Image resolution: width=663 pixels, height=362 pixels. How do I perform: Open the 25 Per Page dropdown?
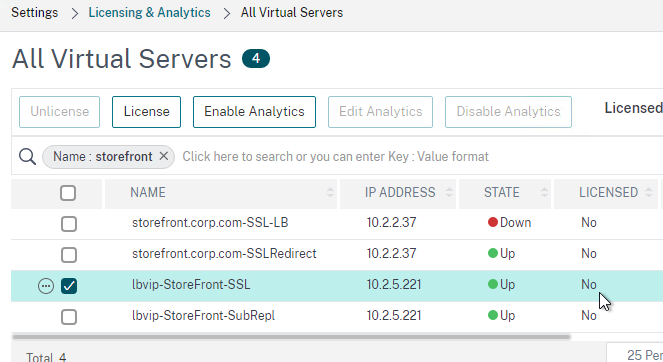635,354
